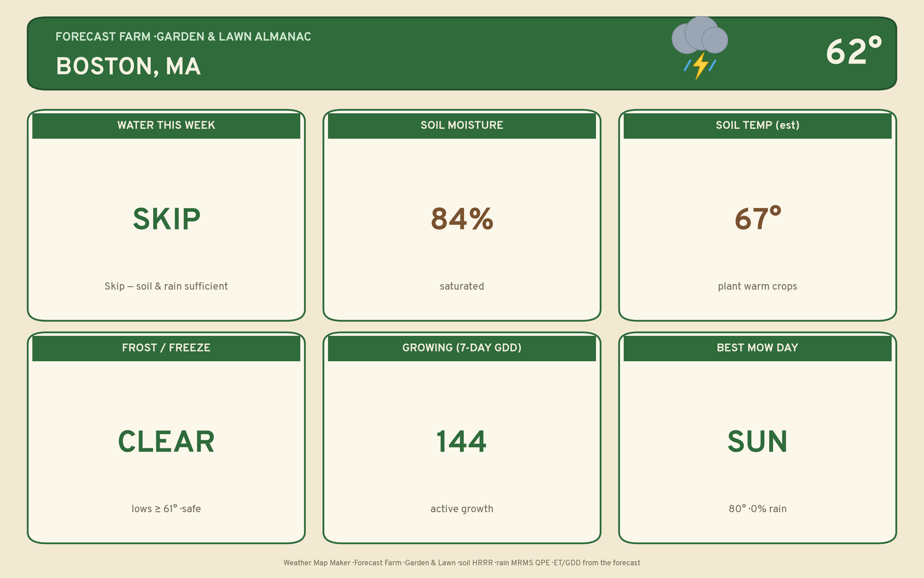This screenshot has width=924, height=578.
Task: Click the thunderstorm cloud weather icon
Action: pyautogui.click(x=700, y=49)
